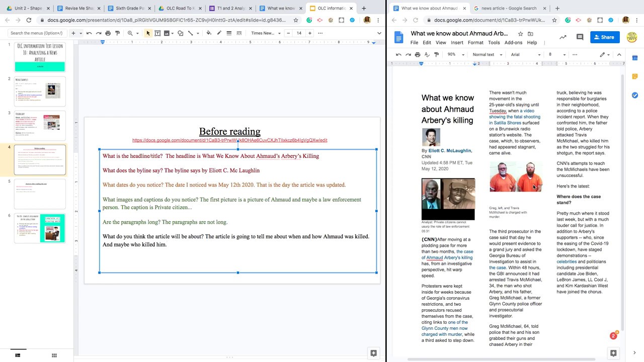Switch to filmstrip view at bottom left

(18, 355)
